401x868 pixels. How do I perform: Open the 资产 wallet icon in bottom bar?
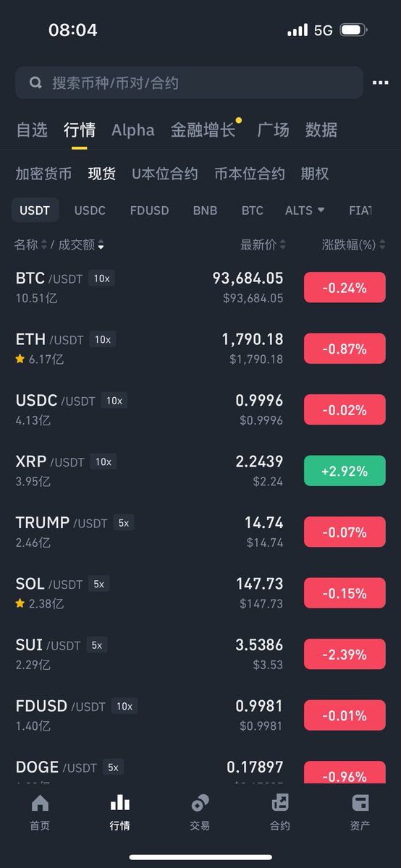point(360,803)
